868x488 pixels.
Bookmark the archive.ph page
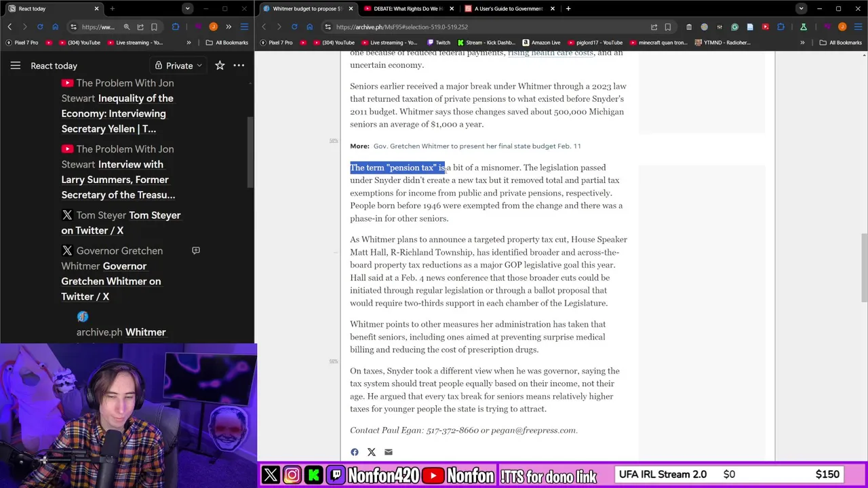click(668, 27)
